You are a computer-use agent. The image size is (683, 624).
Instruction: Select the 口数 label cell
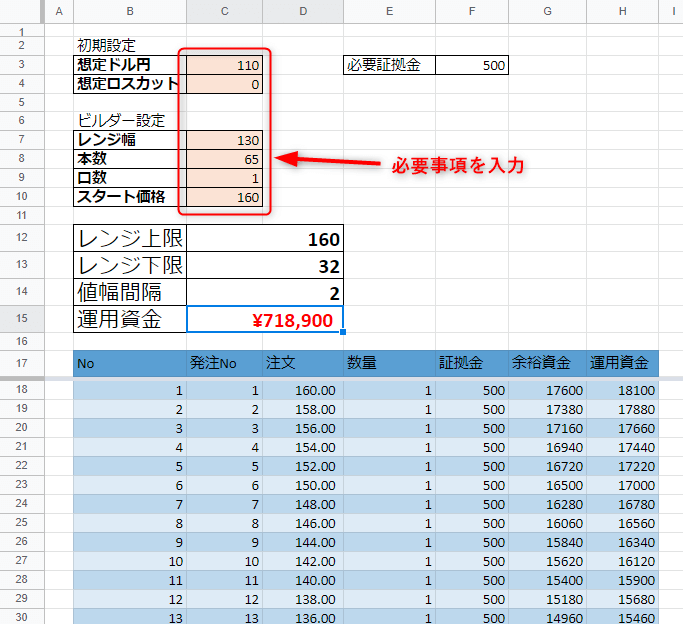tap(130, 178)
